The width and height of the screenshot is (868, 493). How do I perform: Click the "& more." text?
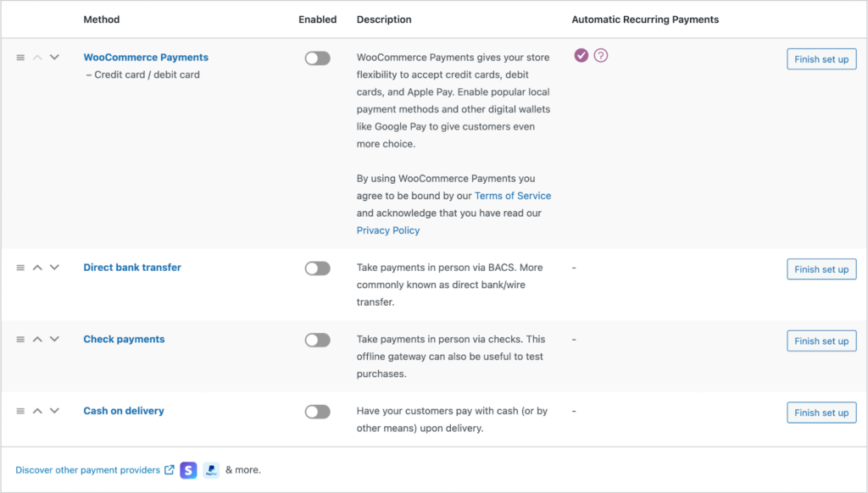pos(243,470)
